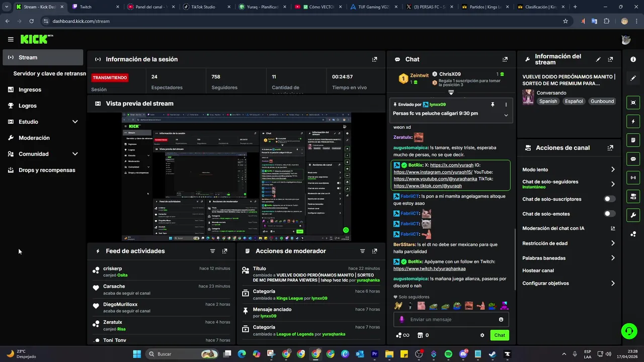Click the green Chat send button
This screenshot has width=644, height=362.
[x=500, y=335]
